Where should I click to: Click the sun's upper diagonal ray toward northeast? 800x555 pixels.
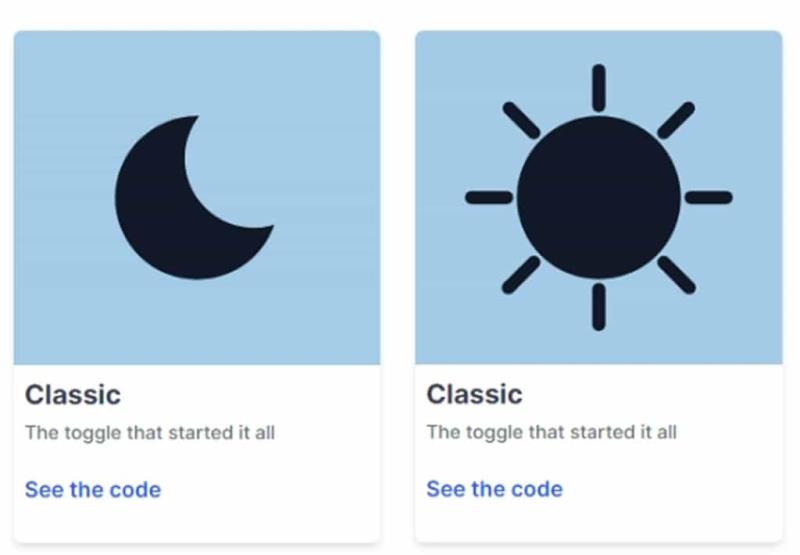676,120
